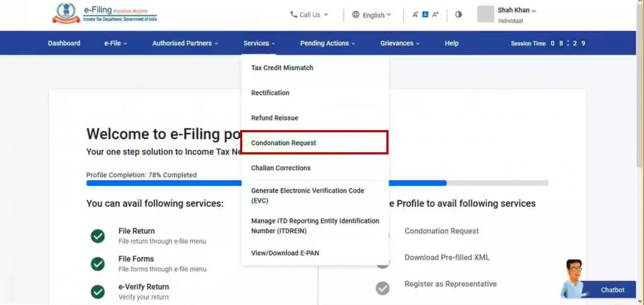Click the Session Time countdown

[548, 43]
